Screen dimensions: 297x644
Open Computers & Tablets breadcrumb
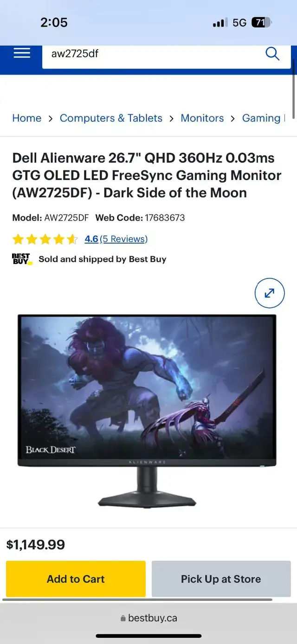[x=111, y=118]
